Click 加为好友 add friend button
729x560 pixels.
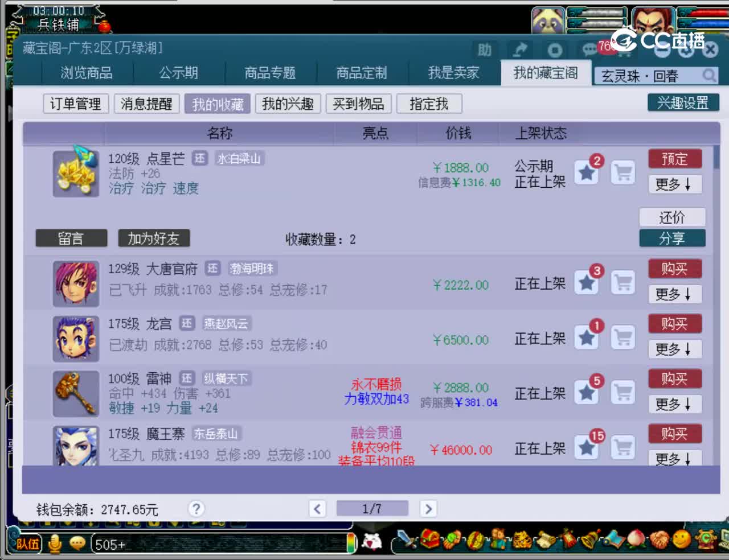tap(154, 238)
